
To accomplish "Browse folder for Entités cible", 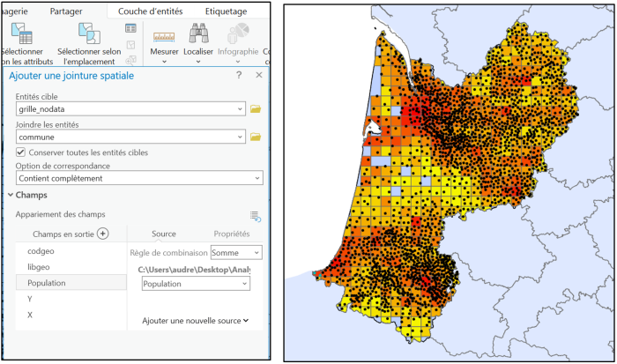I will tap(256, 108).
